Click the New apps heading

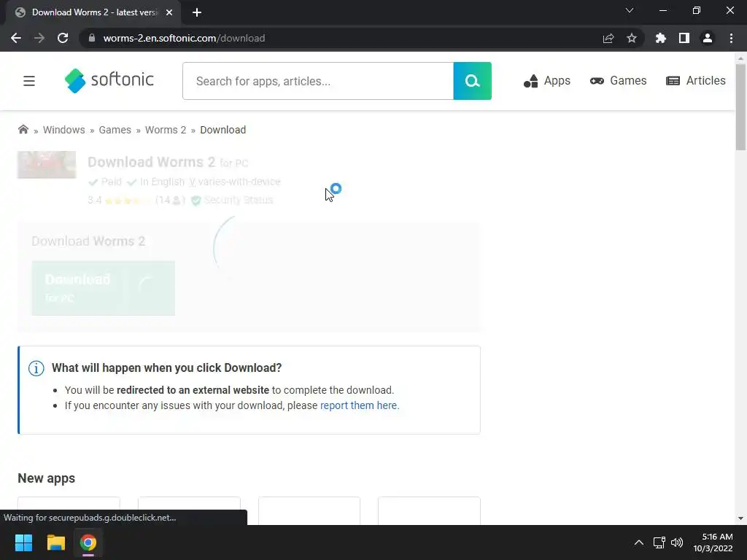point(46,478)
